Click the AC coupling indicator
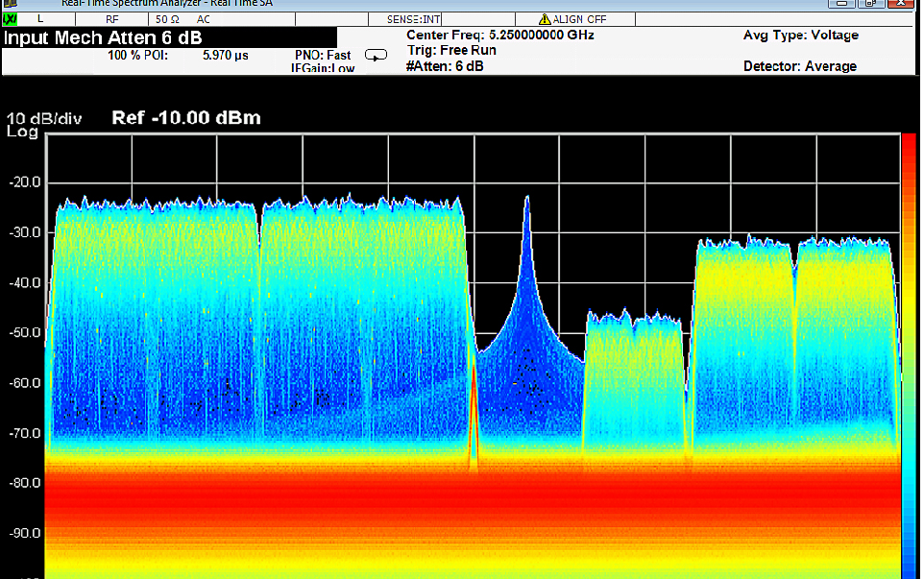 point(204,19)
